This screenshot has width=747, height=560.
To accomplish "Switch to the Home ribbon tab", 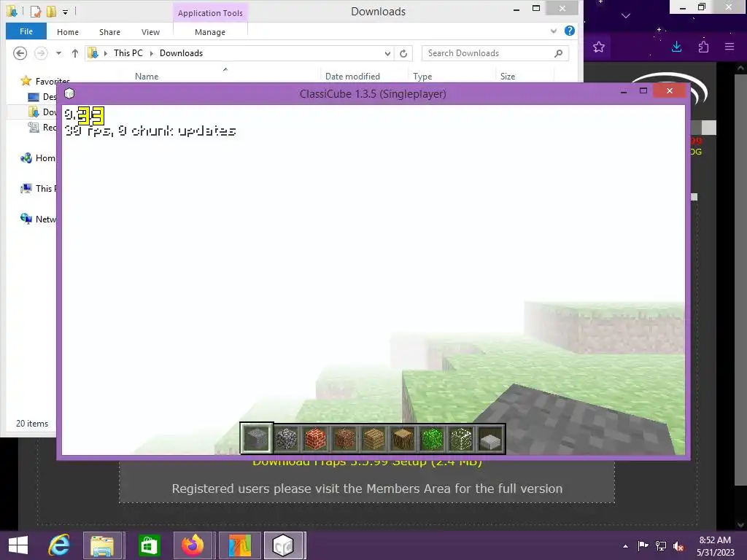I will point(68,32).
